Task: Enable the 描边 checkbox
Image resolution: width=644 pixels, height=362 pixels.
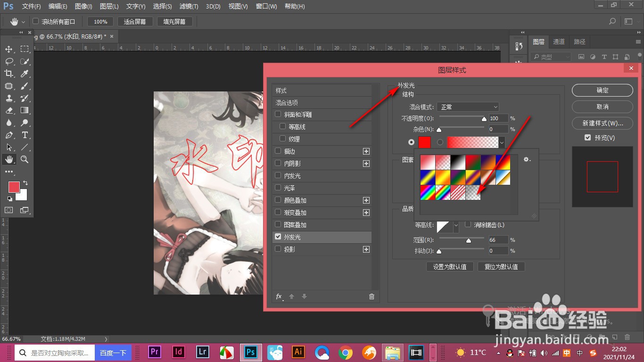Action: 278,151
